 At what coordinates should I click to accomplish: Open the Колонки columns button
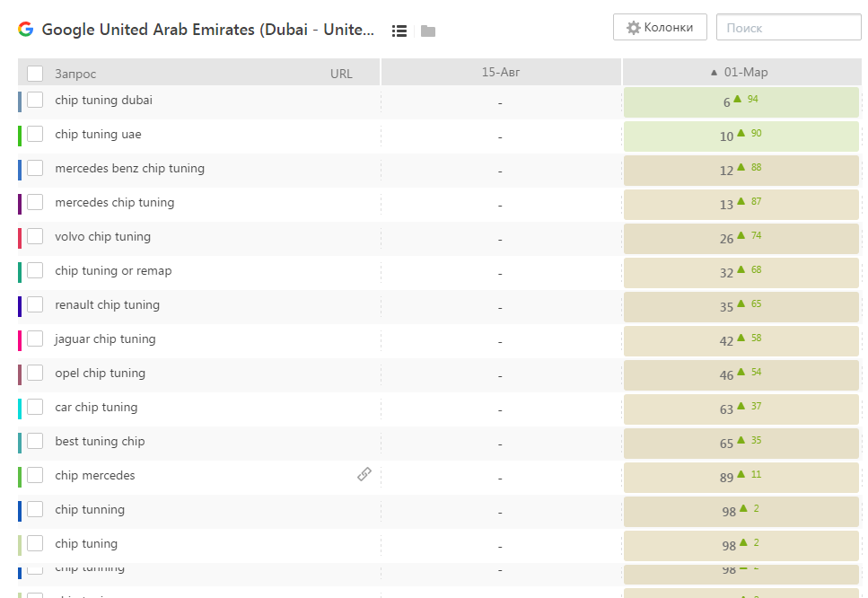pos(660,28)
